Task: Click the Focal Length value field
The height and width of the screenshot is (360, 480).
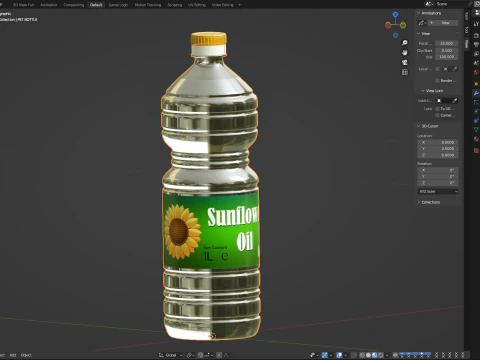Action: click(446, 43)
